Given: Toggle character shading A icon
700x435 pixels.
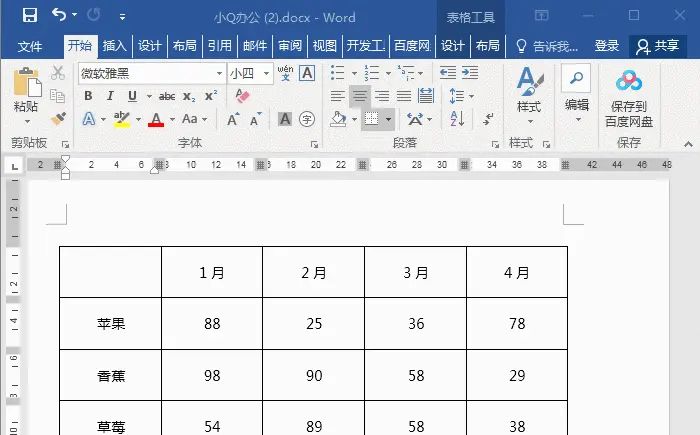Looking at the screenshot, I should (x=285, y=119).
